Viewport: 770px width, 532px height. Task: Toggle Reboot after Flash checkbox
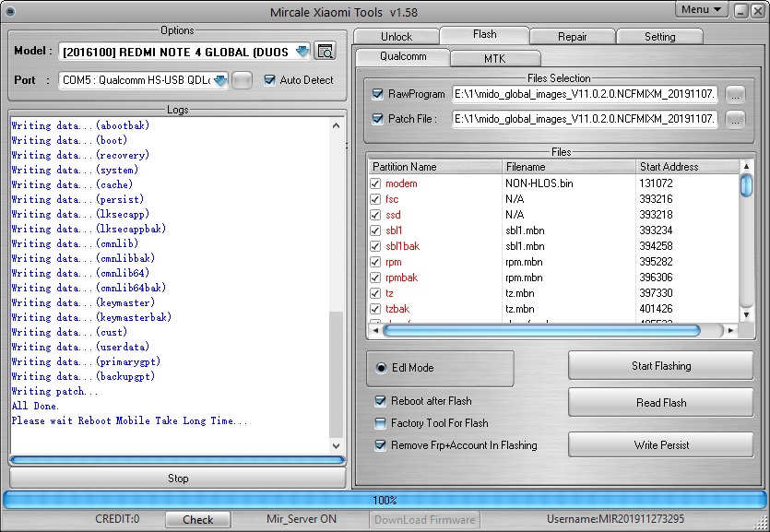380,401
